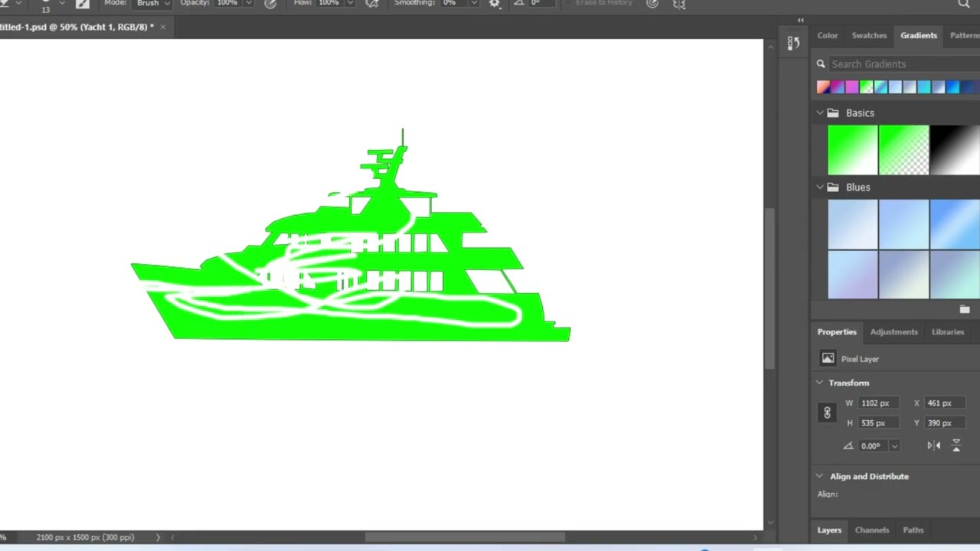Screen dimensions: 980x551
Task: Select the Gradients tab
Action: [x=918, y=35]
